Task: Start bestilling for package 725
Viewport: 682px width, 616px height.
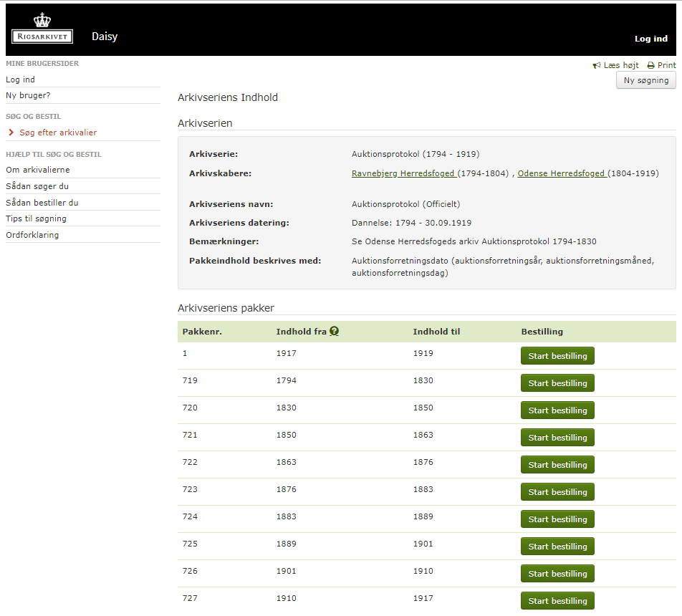Action: click(557, 547)
